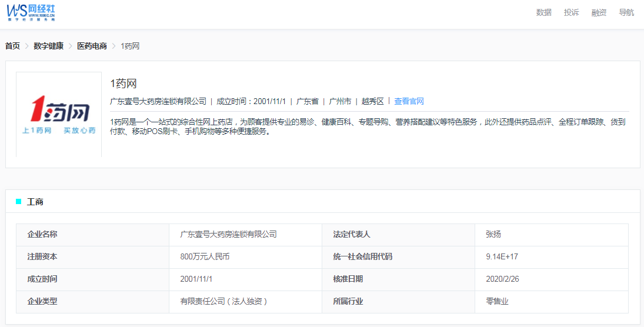644x327 pixels.
Task: Open the 投诉 navigation item
Action: click(x=571, y=13)
